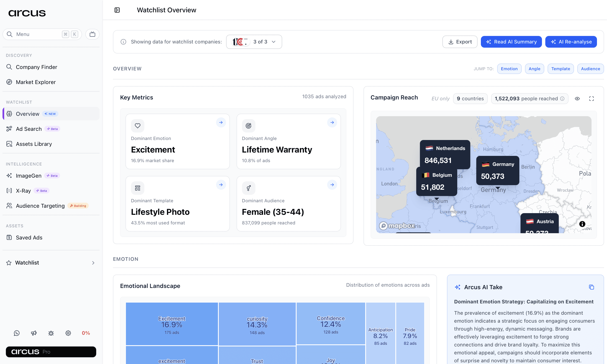This screenshot has height=364, width=607.
Task: Click the red 0% progress indicator
Action: (x=86, y=333)
